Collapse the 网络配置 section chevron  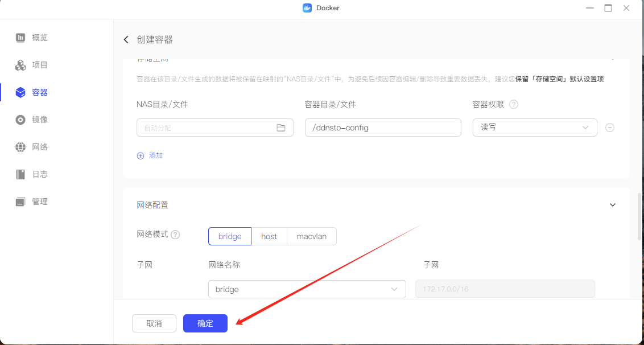click(613, 205)
